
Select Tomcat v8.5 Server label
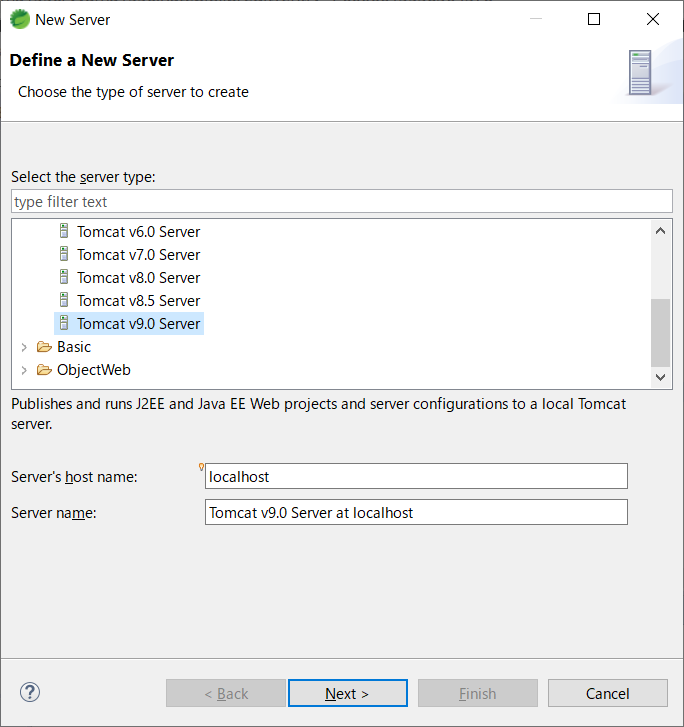pyautogui.click(x=138, y=300)
